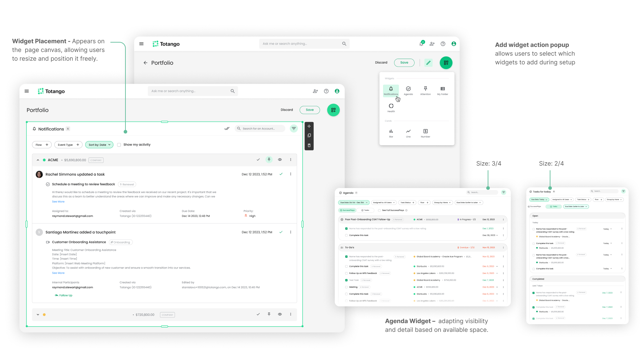Select the Tasks tab in Tasks for today
The width and height of the screenshot is (644, 362).
pos(554,206)
